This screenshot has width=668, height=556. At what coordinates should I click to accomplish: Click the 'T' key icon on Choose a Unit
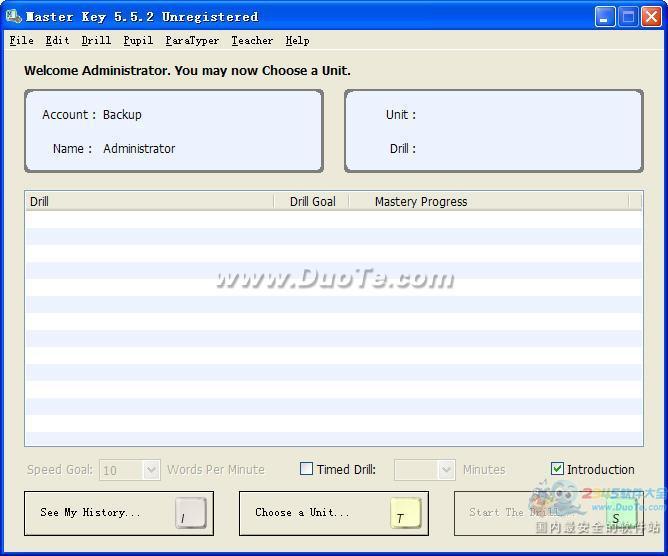pyautogui.click(x=405, y=514)
